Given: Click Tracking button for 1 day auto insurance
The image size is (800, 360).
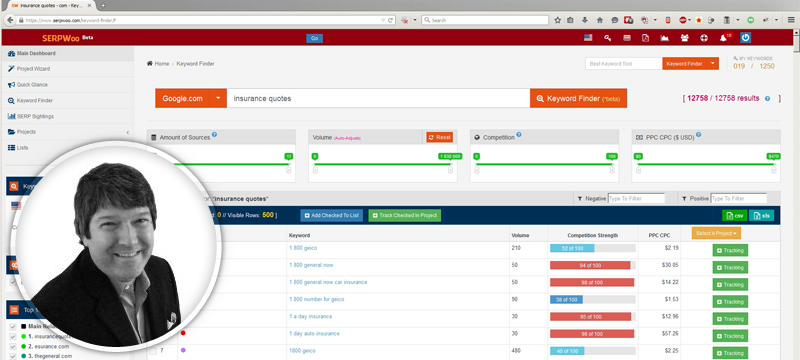Looking at the screenshot, I should pyautogui.click(x=730, y=336).
